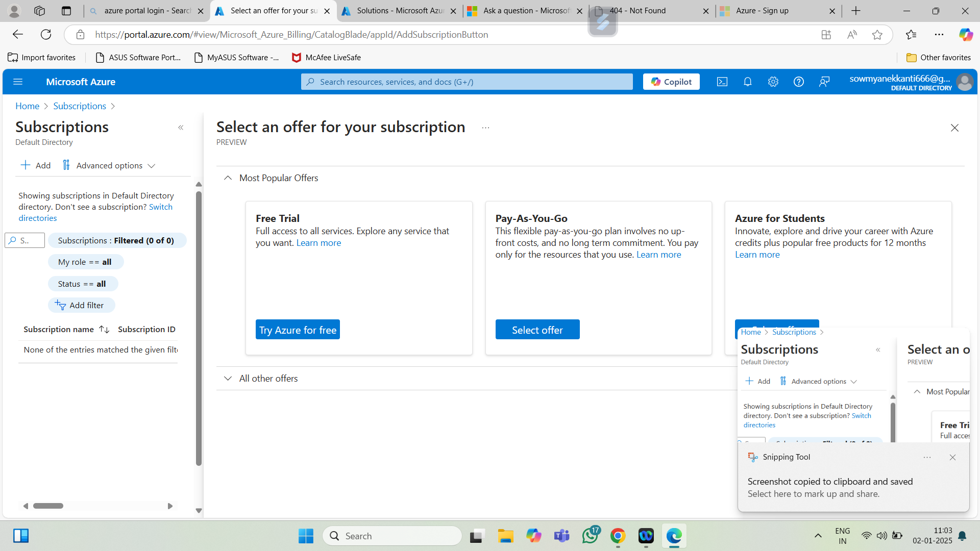
Task: Click the Switch directories link
Action: [161, 207]
